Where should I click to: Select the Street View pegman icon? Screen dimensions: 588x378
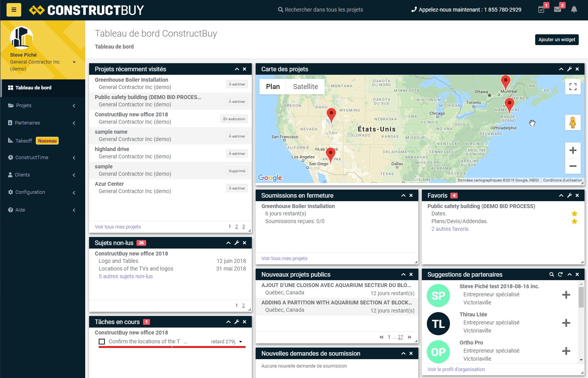point(573,123)
